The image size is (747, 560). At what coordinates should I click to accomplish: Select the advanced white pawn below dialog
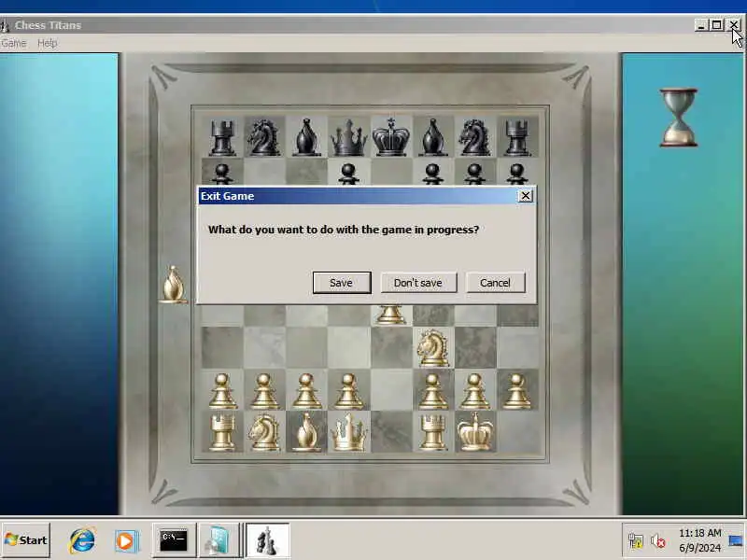(390, 315)
